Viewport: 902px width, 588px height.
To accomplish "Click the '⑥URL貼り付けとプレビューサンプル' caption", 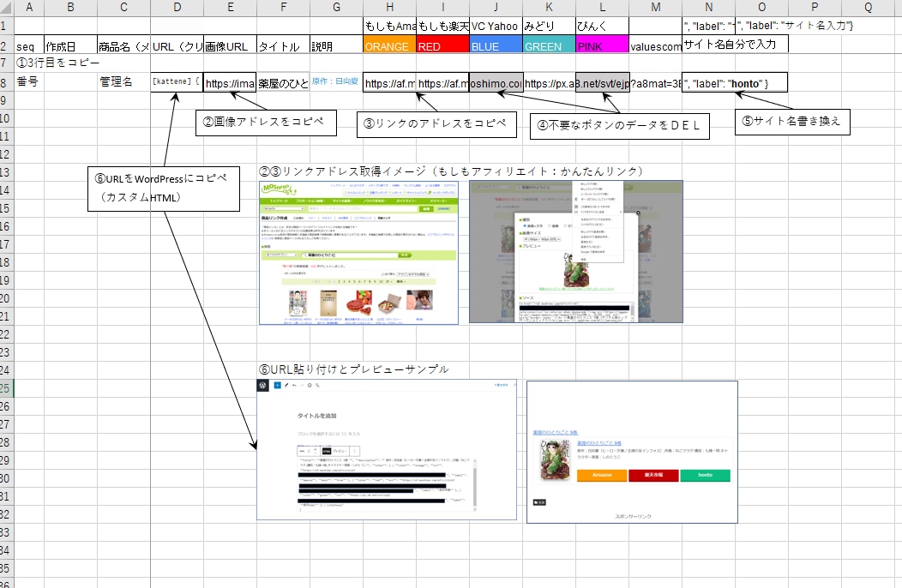I will [x=353, y=369].
